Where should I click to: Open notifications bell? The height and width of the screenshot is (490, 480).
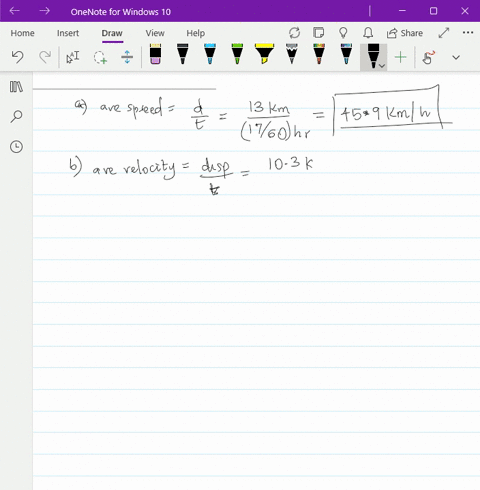click(368, 33)
